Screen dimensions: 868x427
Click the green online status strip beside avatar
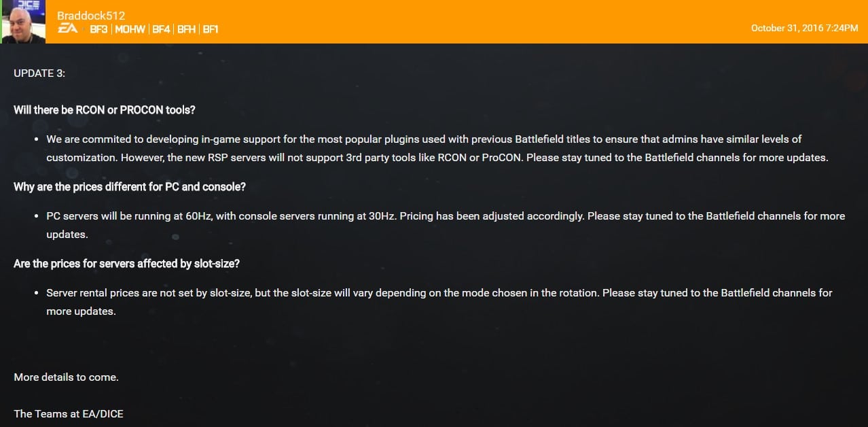(x=1, y=22)
